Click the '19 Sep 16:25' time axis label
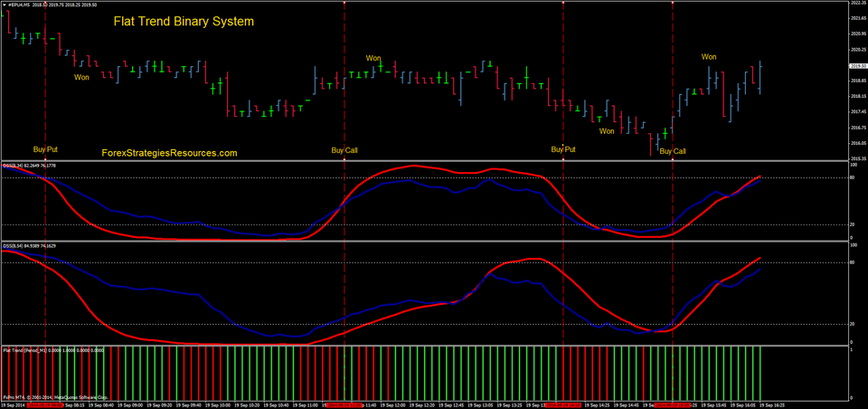 [x=771, y=405]
